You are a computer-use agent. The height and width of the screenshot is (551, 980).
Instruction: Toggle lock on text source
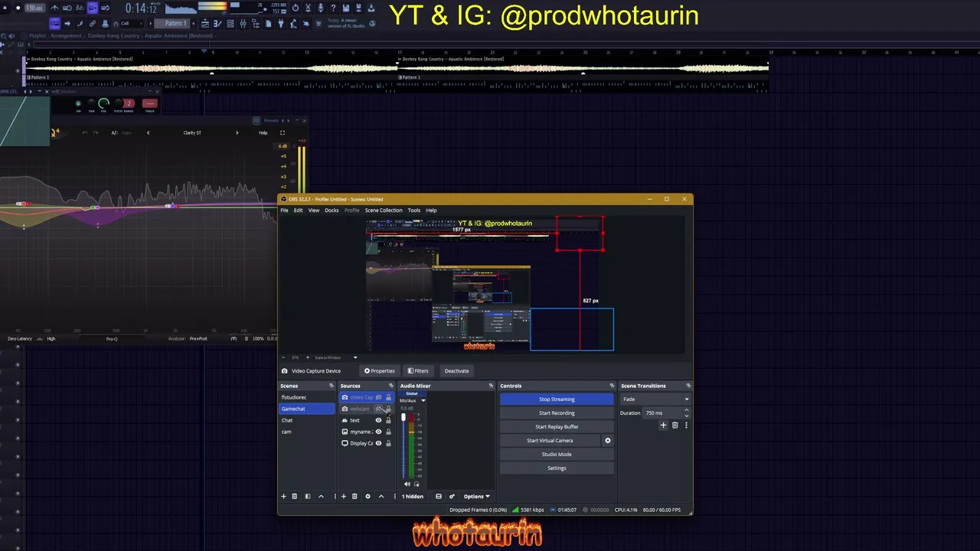click(388, 421)
